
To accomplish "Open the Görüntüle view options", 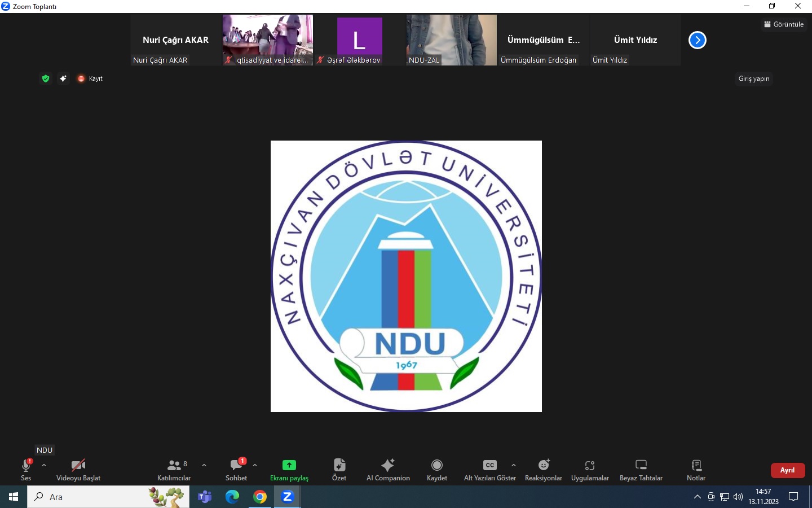I will click(x=784, y=24).
